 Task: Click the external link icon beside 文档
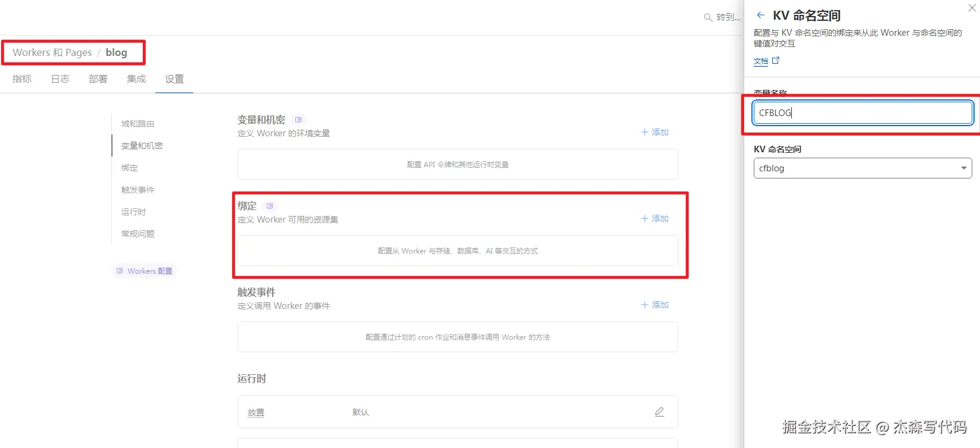pos(775,61)
